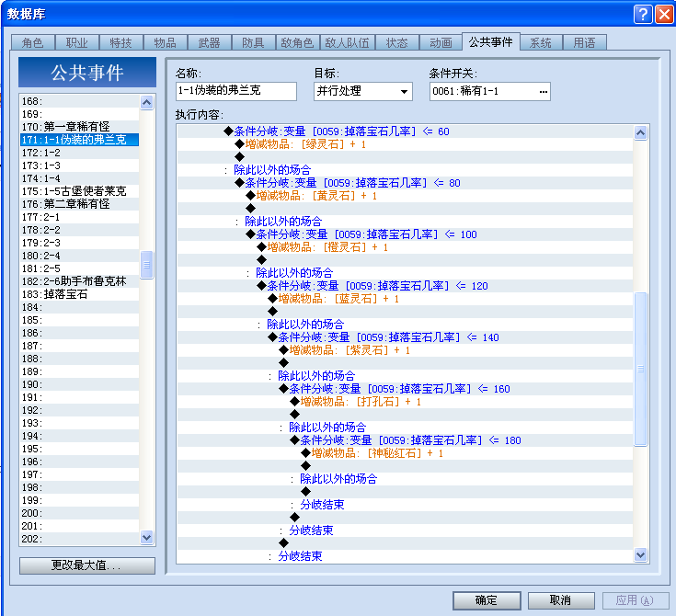The width and height of the screenshot is (676, 616).
Task: Open the 目标 并行处理 dropdown
Action: tap(363, 91)
